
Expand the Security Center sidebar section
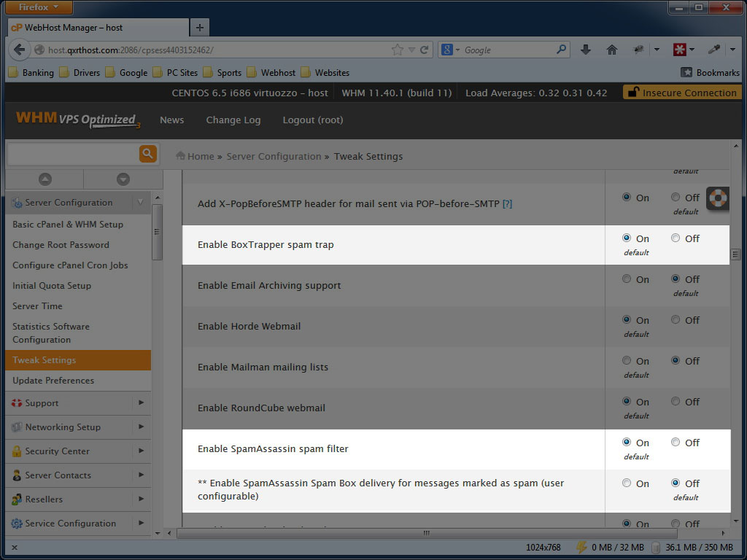pyautogui.click(x=141, y=451)
